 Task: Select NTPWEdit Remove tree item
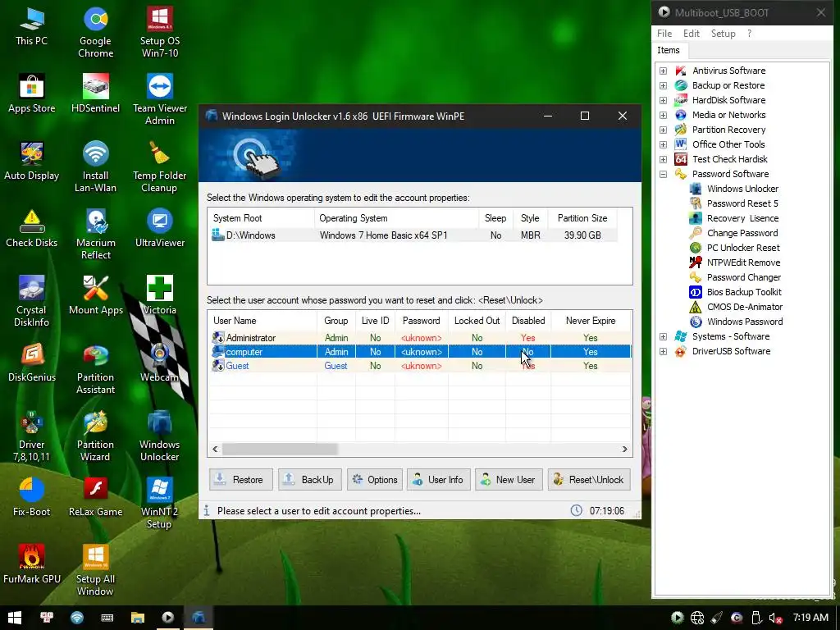point(734,262)
